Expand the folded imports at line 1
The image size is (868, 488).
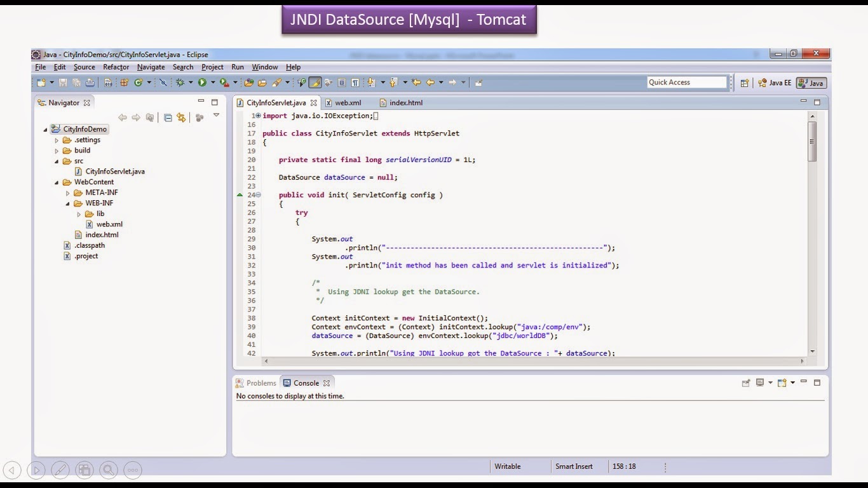[x=258, y=116]
